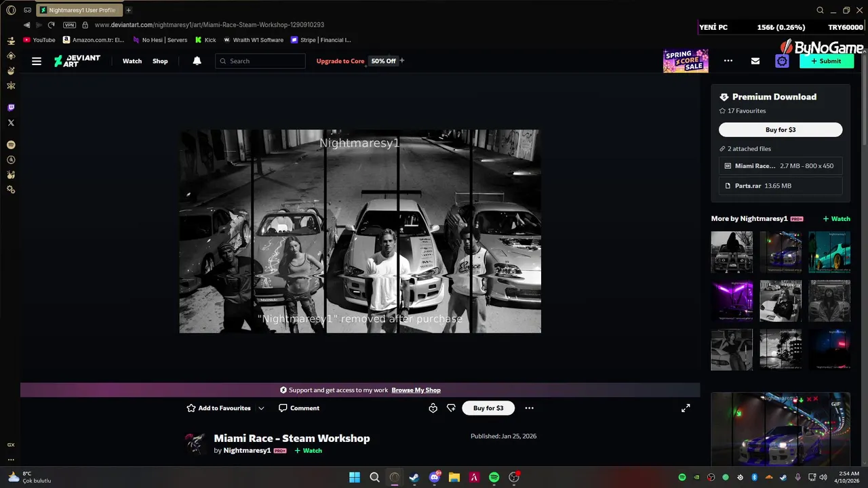The width and height of the screenshot is (868, 488).
Task: Select the Parts.rar attached file
Action: pyautogui.click(x=781, y=186)
